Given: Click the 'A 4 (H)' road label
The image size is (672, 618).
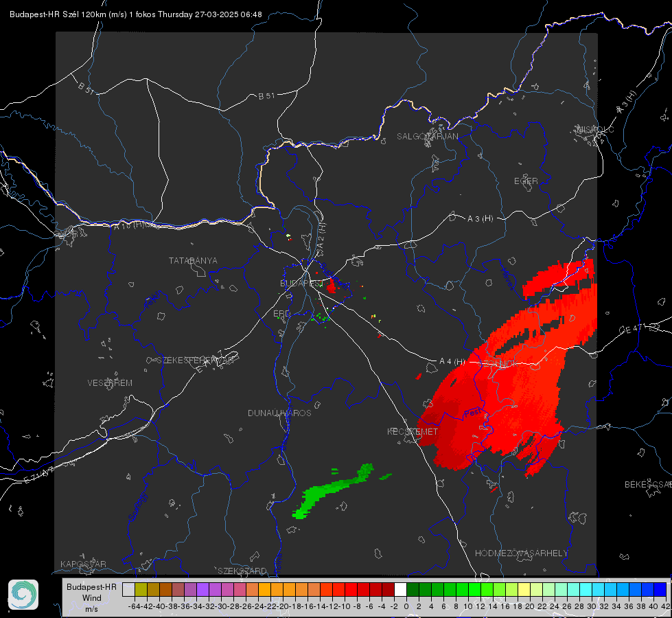Looking at the screenshot, I should point(452,362).
